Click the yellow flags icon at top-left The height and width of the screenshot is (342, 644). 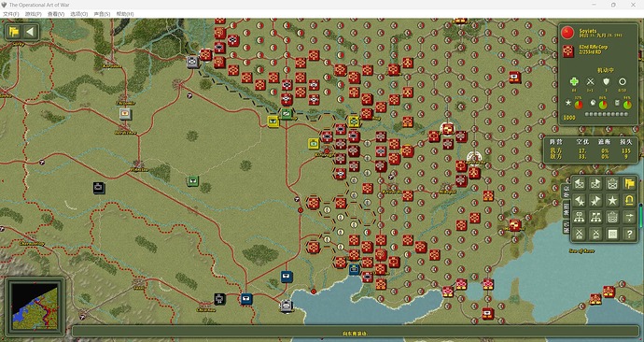[15, 32]
